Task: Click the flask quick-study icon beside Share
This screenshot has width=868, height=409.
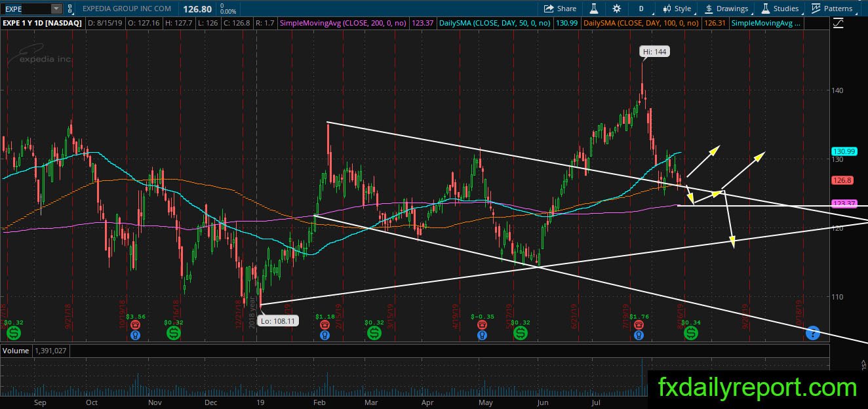Action: tap(595, 9)
